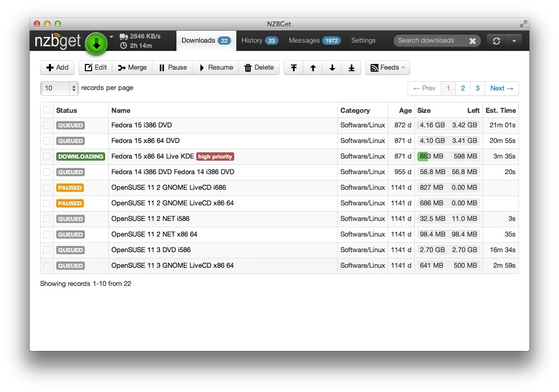Open the Feeds dropdown
This screenshot has width=559, height=392.
(387, 67)
